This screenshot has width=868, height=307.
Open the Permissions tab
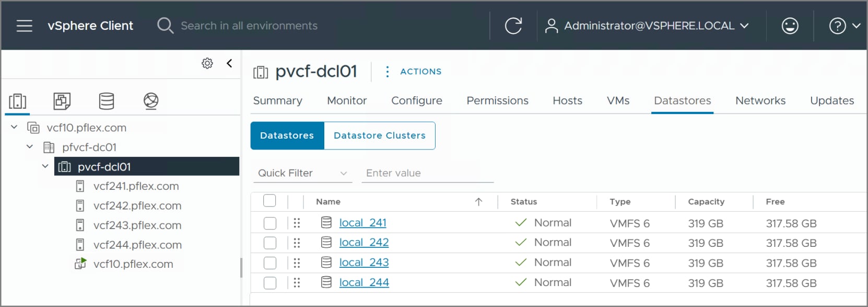497,100
